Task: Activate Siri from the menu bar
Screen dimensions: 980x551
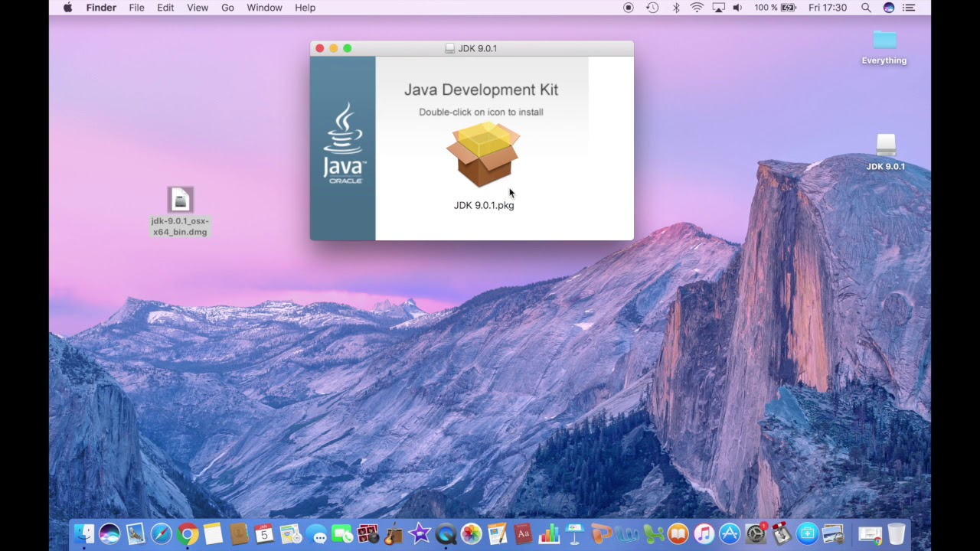Action: pos(889,8)
